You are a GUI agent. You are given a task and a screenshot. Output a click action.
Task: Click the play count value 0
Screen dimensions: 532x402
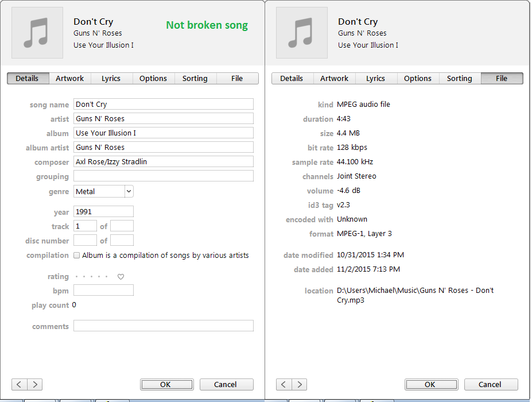tap(74, 305)
